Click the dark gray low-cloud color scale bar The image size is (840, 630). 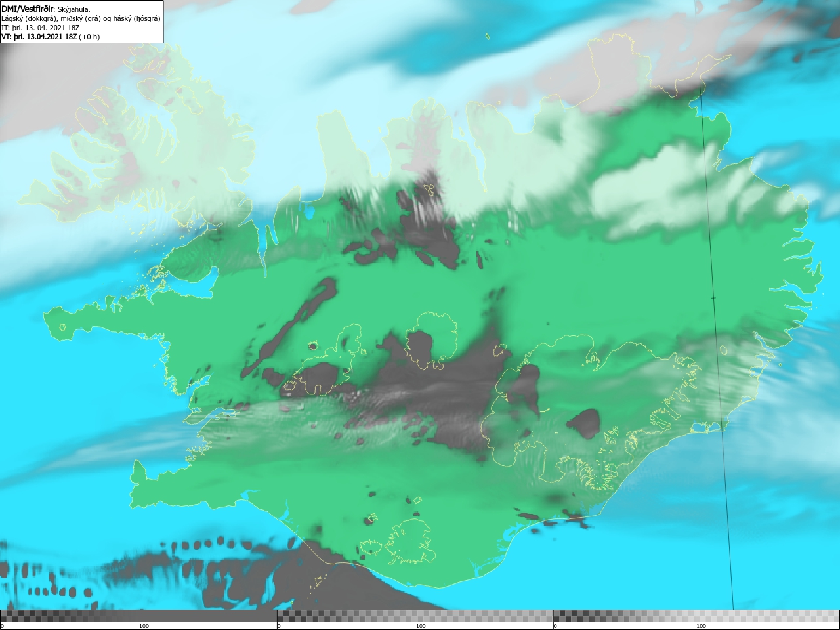pos(138,616)
